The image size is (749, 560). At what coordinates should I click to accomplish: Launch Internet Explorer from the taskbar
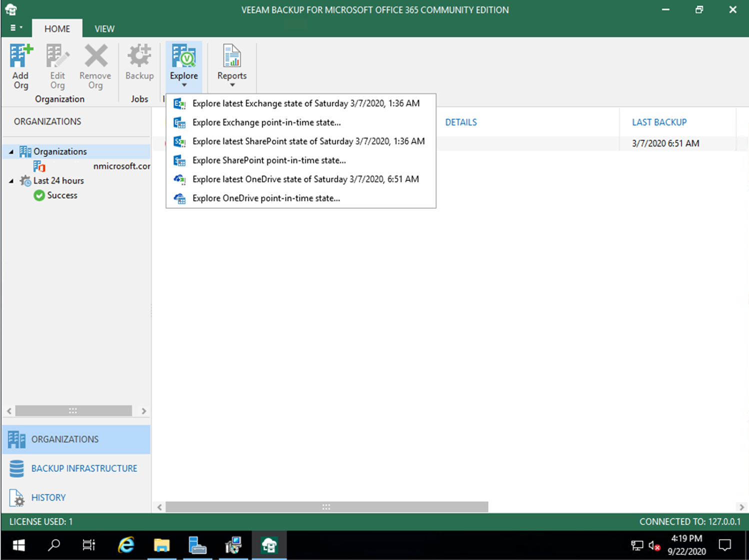click(x=126, y=545)
